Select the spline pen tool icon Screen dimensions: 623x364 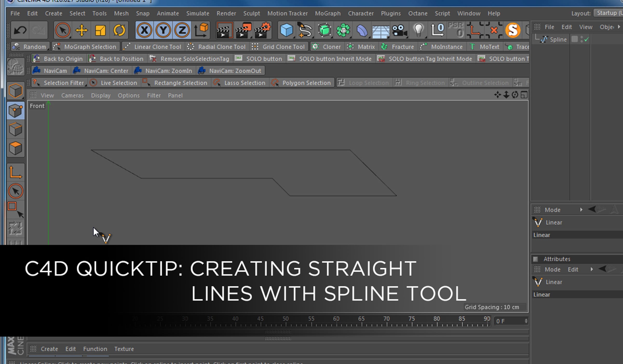click(x=305, y=30)
